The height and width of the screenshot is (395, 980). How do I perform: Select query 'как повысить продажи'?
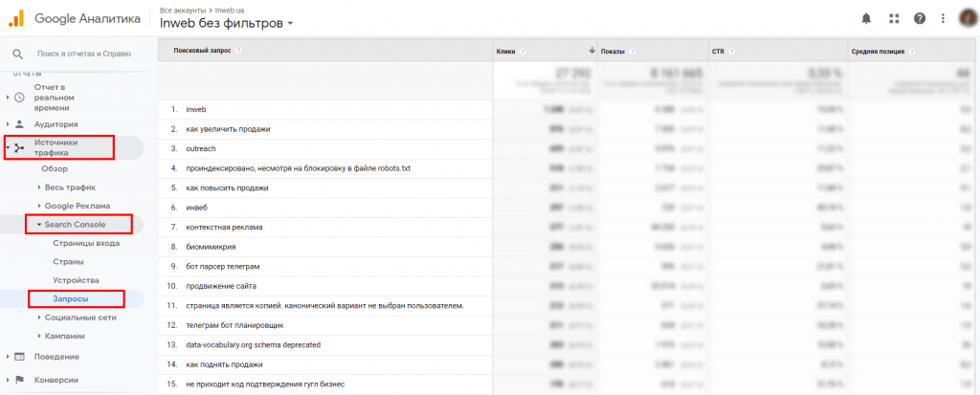[227, 188]
